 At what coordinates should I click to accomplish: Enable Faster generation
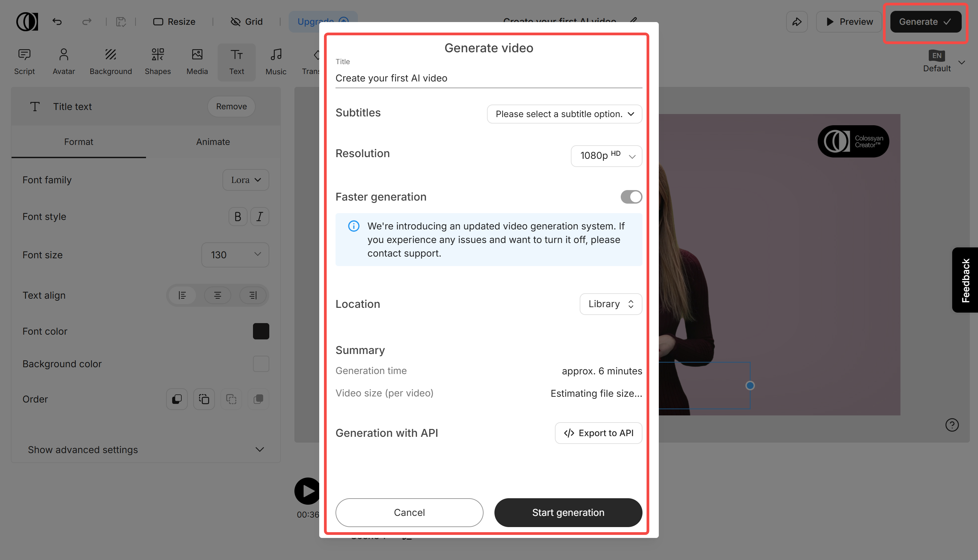point(631,197)
